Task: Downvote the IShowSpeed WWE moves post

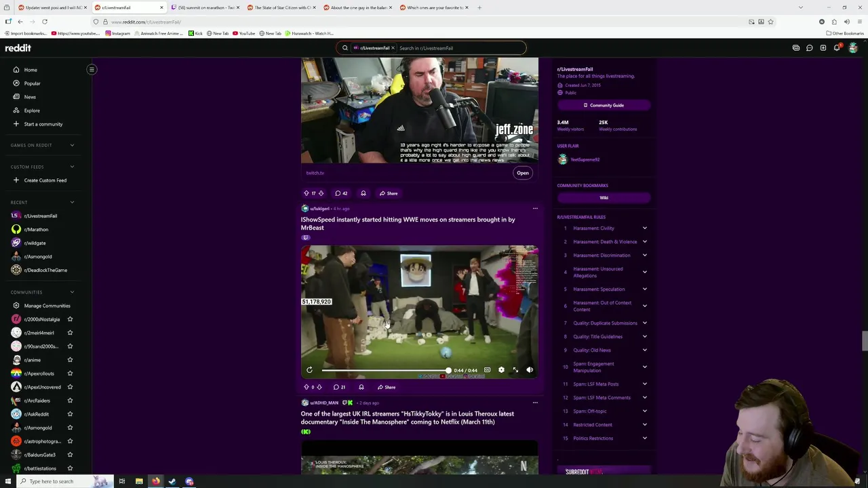Action: click(319, 387)
